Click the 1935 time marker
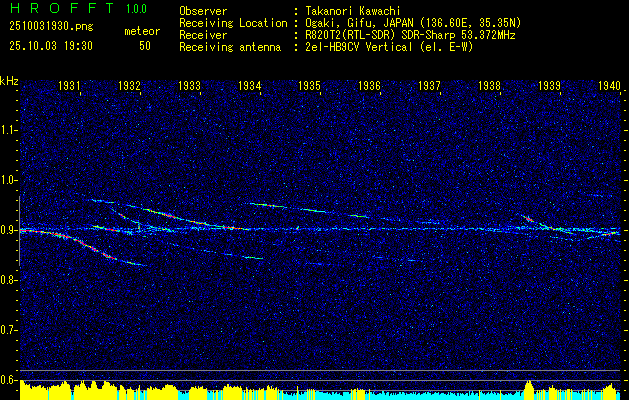629x400 pixels. point(309,86)
